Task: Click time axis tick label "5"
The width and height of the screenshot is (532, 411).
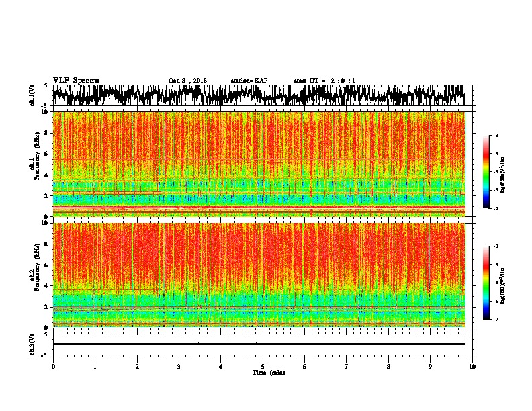Action: 263,367
